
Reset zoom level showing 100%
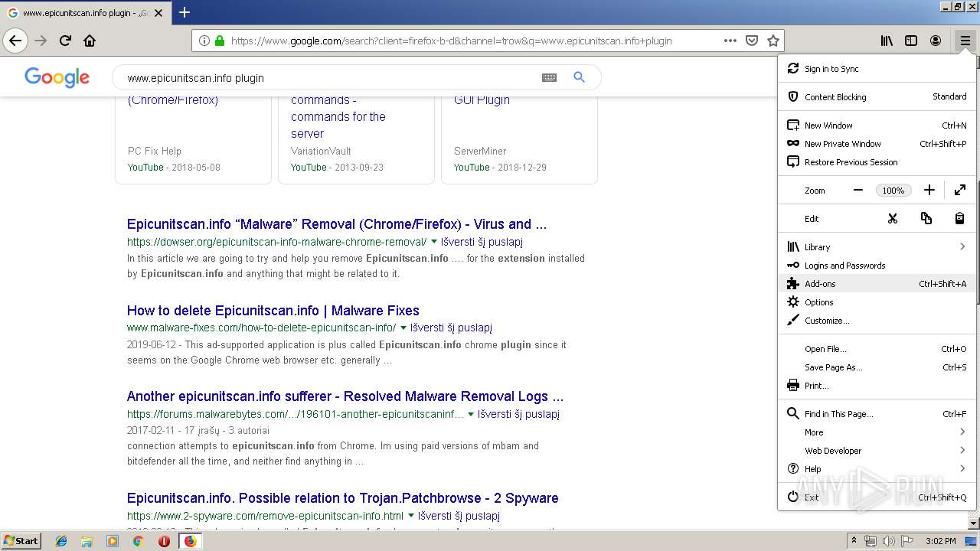click(893, 191)
